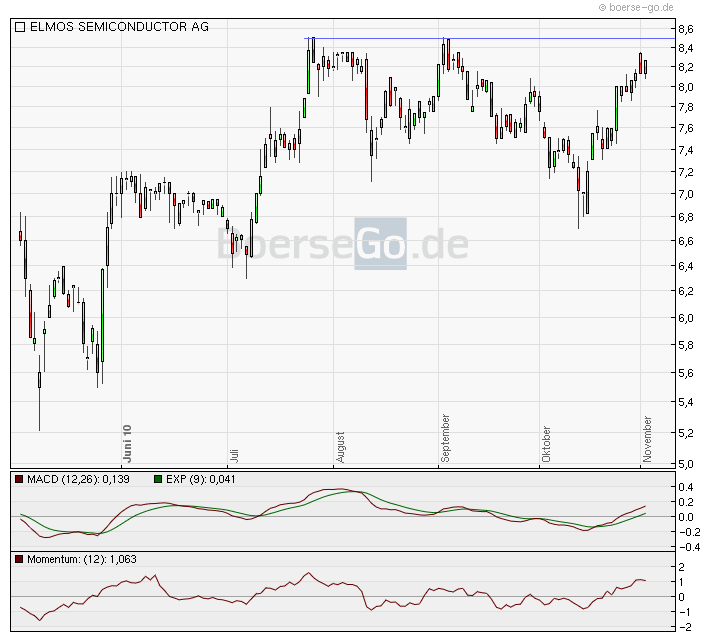Viewport: 720px width, 641px height.
Task: Click the 7,6 price axis value
Action: 686,128
